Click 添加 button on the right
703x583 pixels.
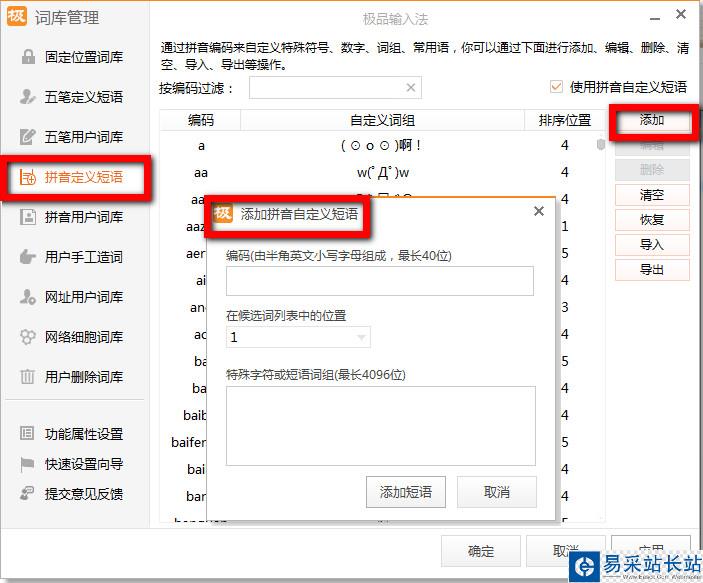[652, 120]
